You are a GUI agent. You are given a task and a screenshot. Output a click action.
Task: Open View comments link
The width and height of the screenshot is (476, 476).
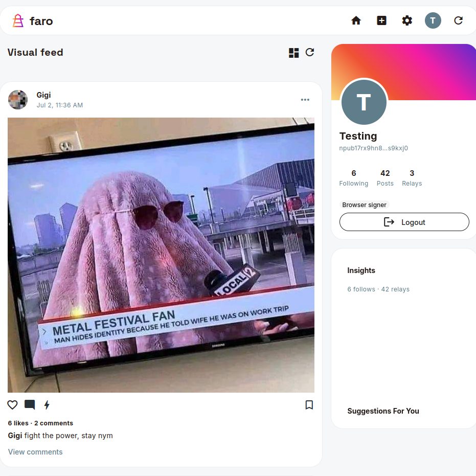[35, 452]
